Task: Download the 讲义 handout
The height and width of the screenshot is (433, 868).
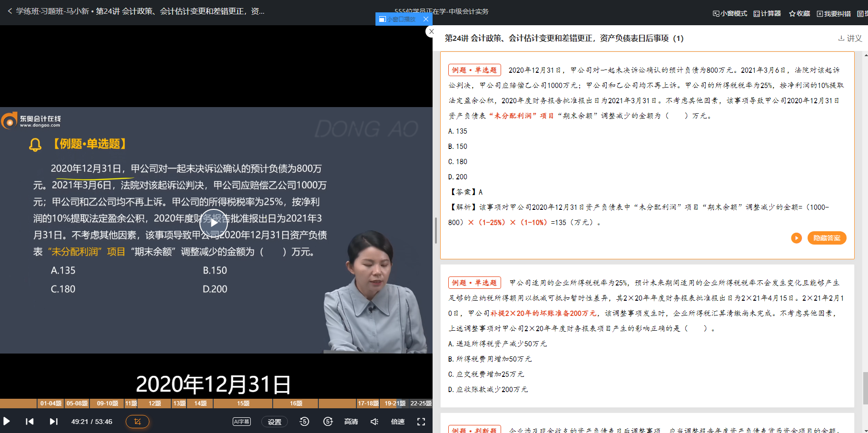Action: (x=850, y=38)
